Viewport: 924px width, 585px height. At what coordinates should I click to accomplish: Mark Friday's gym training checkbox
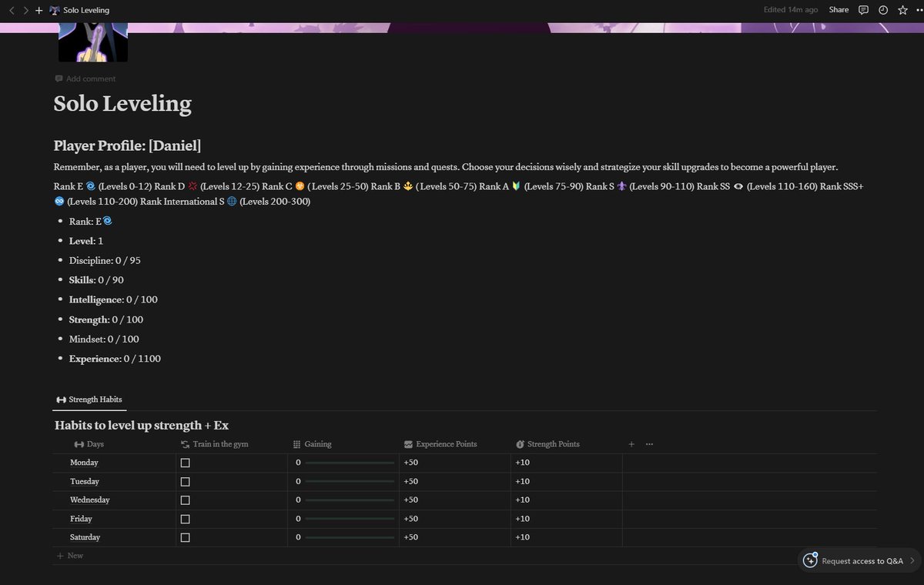point(185,519)
